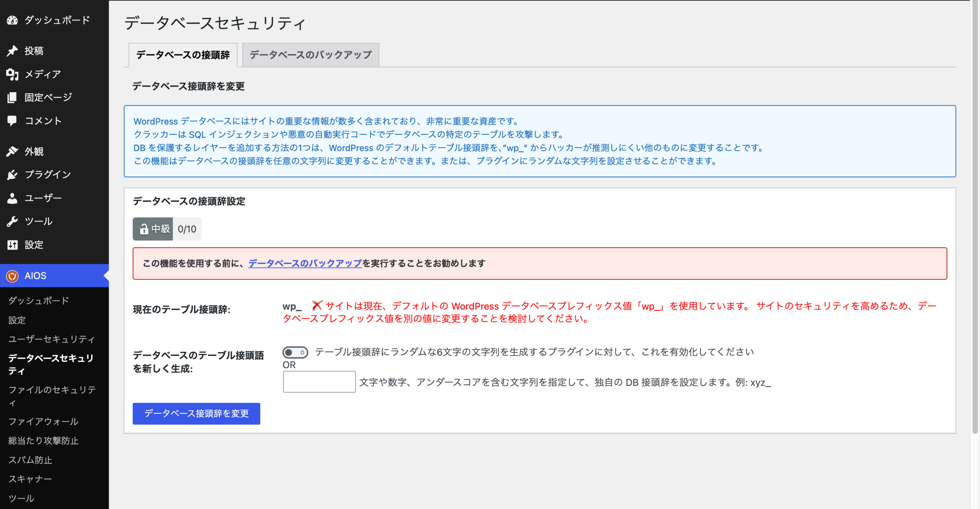
Task: Click the plug icon for プラグイン
Action: (12, 175)
